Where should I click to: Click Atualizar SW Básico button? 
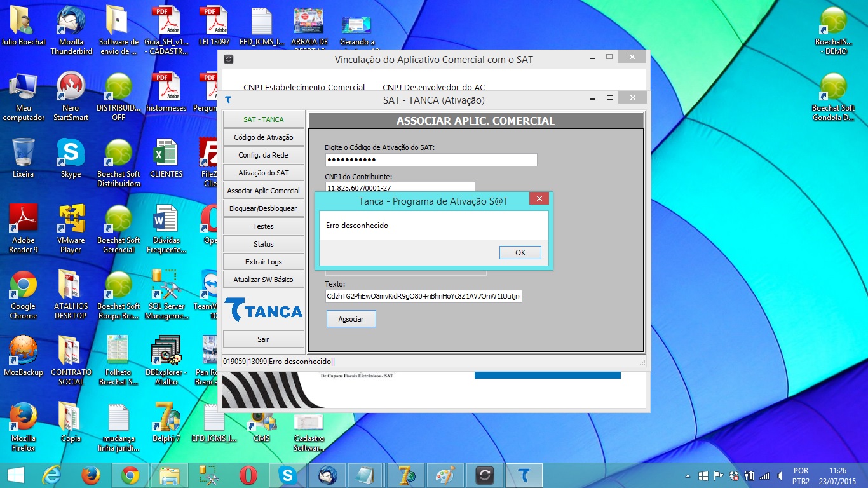pyautogui.click(x=264, y=280)
